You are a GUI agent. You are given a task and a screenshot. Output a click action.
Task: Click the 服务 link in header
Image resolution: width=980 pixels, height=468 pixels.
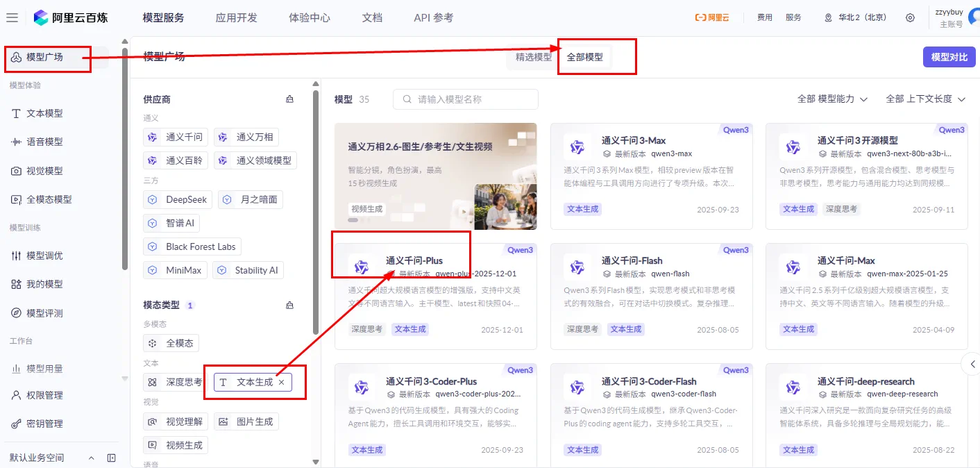pyautogui.click(x=793, y=17)
